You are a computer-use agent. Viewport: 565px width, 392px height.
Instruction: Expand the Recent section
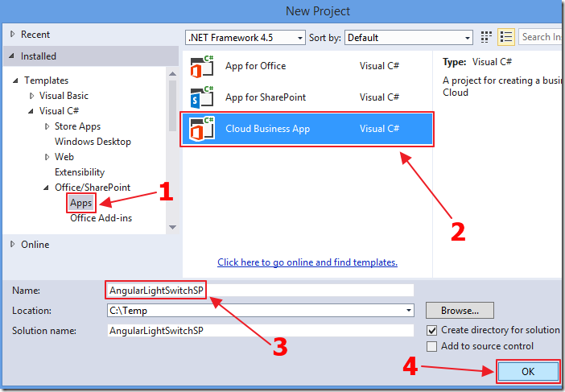click(x=13, y=35)
